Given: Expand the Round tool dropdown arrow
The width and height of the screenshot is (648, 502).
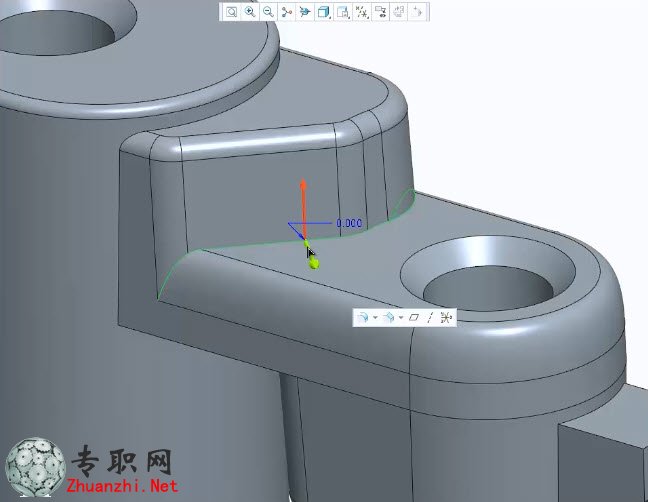Looking at the screenshot, I should 375,317.
